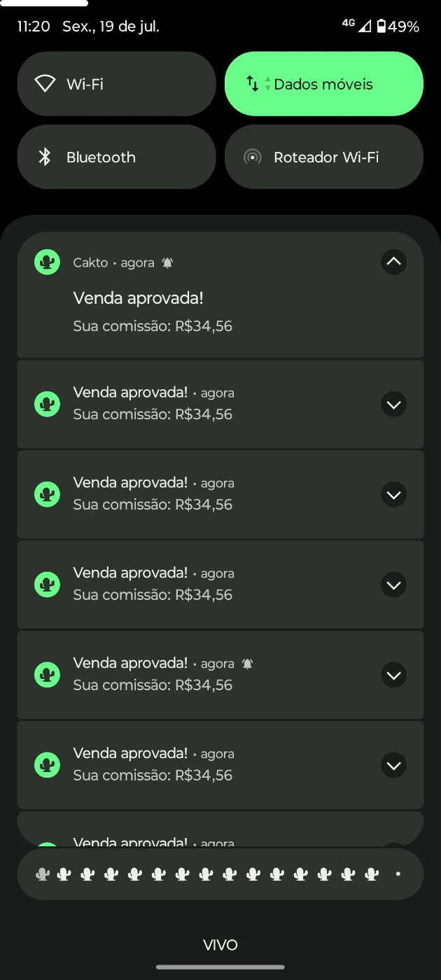Image resolution: width=441 pixels, height=980 pixels.
Task: Tap the alert bell icon beside Cakto header
Action: tap(167, 263)
